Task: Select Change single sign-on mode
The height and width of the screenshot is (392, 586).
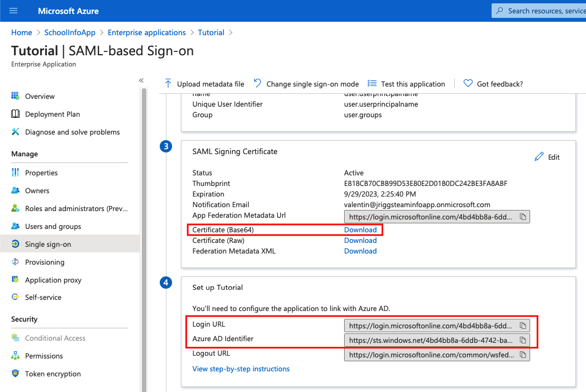Action: coord(306,84)
